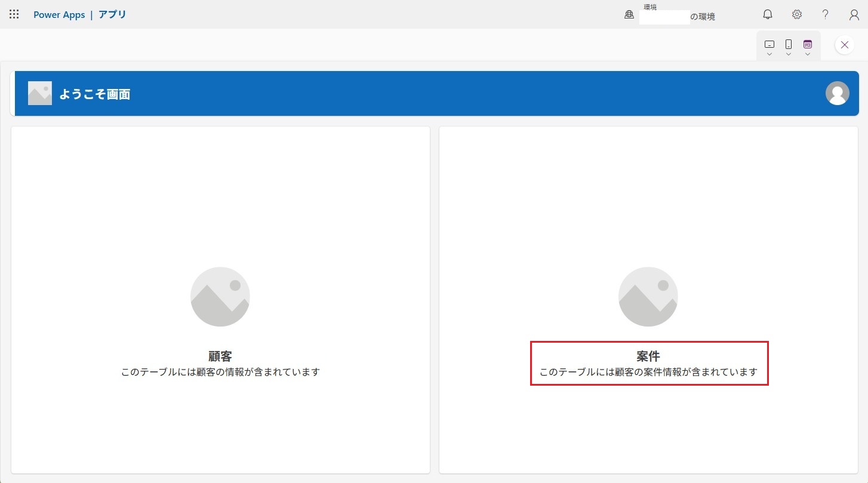Expand the chevron under the phone icon
This screenshot has height=483, width=868.
pos(789,54)
